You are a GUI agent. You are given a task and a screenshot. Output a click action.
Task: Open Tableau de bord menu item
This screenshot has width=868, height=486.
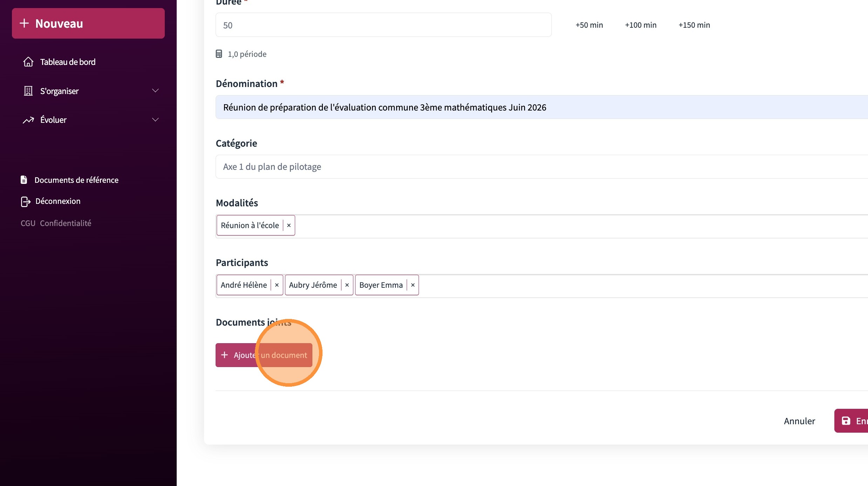click(68, 62)
